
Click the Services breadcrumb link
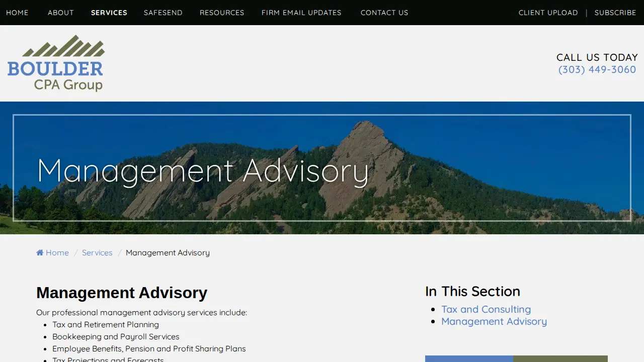(x=97, y=253)
